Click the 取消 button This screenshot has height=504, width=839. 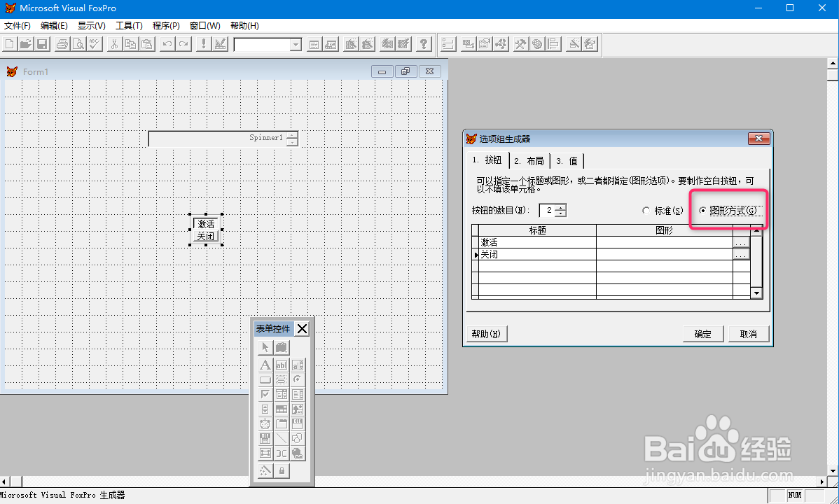pyautogui.click(x=749, y=334)
